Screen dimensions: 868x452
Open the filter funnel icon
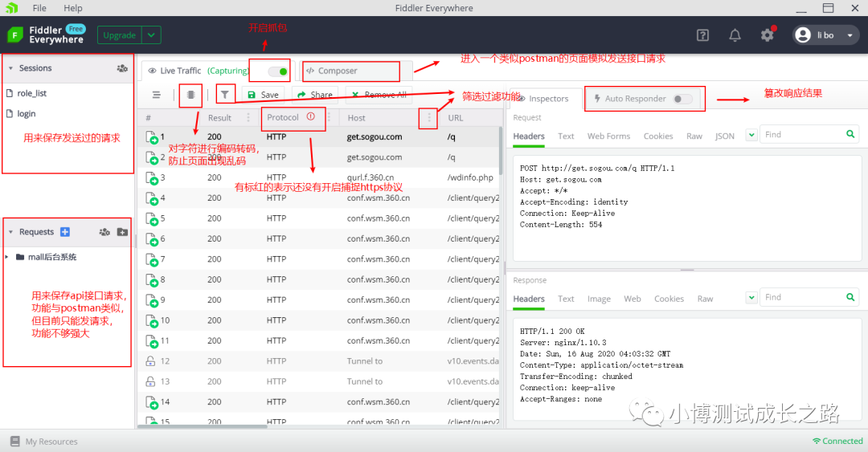(x=225, y=95)
